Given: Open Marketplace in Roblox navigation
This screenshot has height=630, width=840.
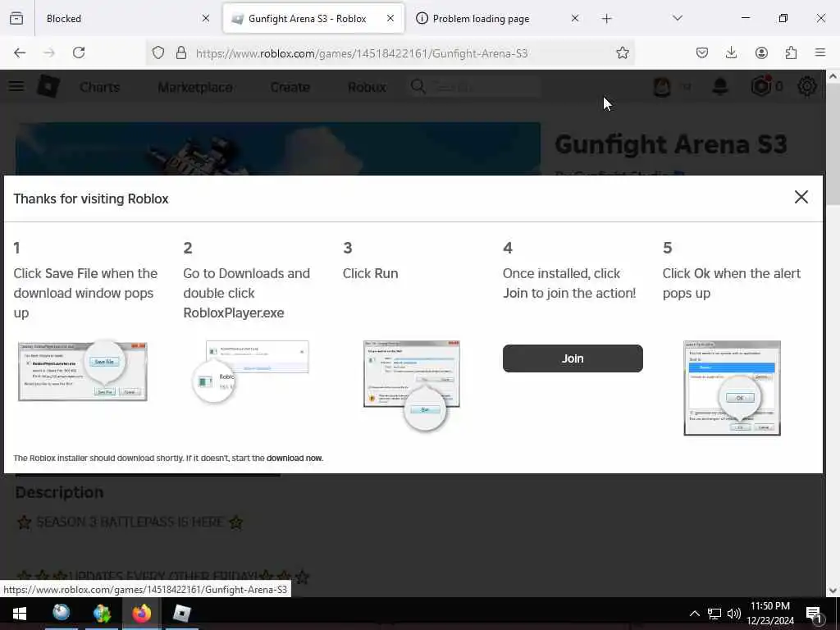Looking at the screenshot, I should pos(195,87).
